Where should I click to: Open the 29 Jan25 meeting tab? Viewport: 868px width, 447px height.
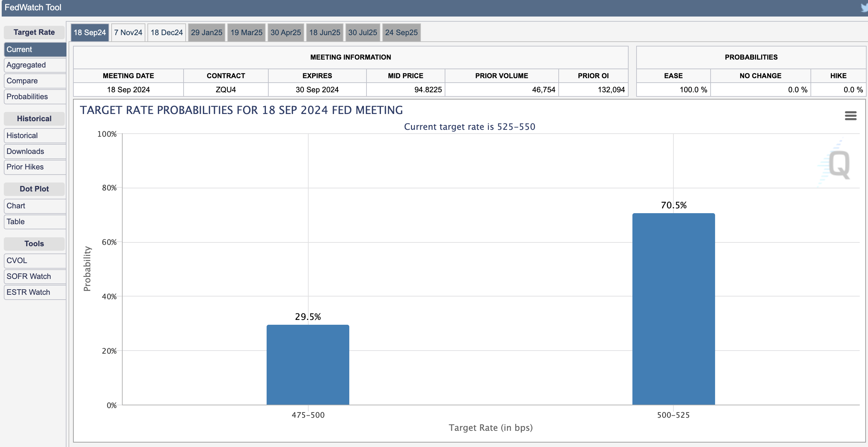tap(207, 32)
